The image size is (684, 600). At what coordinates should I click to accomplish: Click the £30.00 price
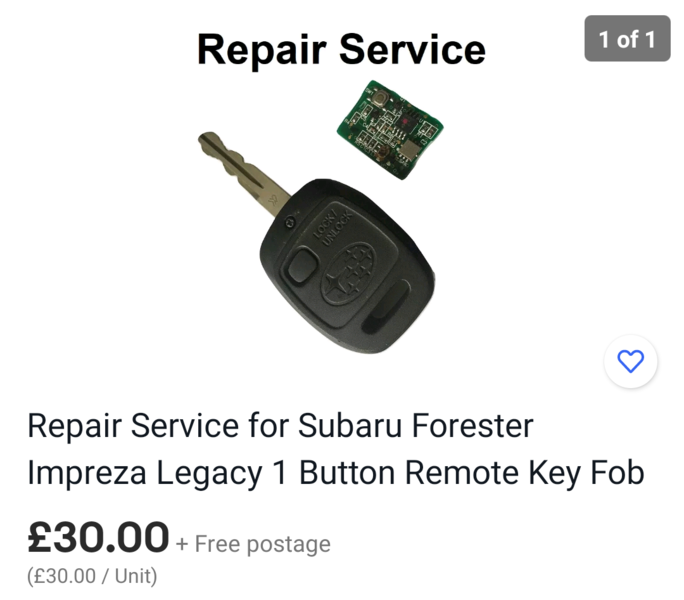98,538
